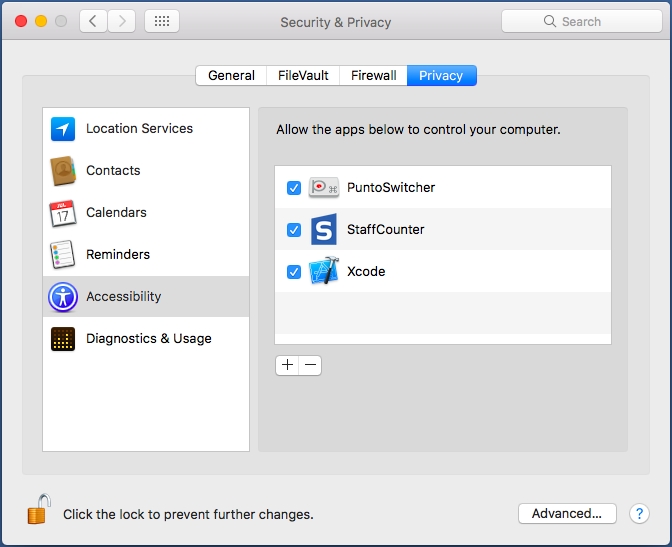Click the lock icon to prevent changes
This screenshot has width=672, height=547.
pos(39,509)
